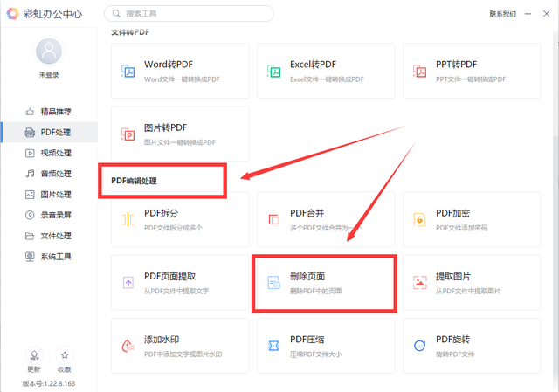Switch to 视频处理 category

pyautogui.click(x=49, y=154)
